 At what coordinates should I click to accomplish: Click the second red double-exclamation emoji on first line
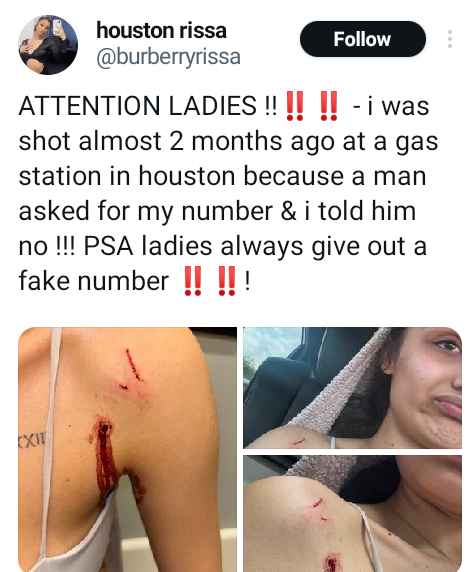tap(328, 106)
